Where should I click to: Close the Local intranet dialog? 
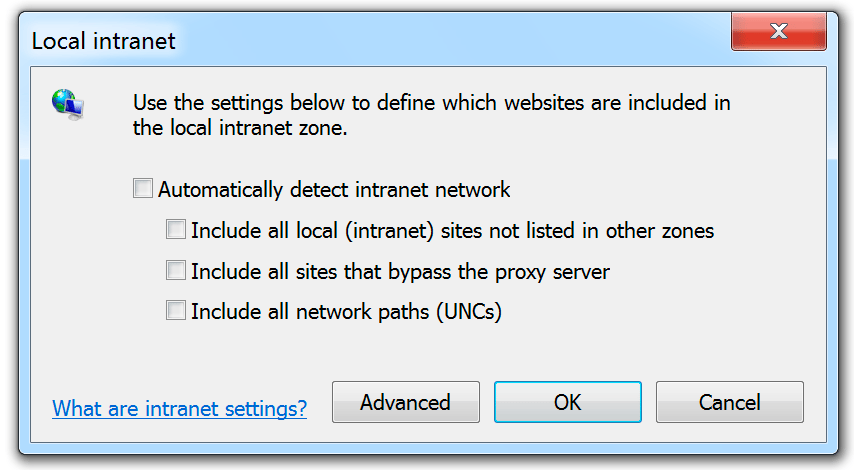[778, 31]
